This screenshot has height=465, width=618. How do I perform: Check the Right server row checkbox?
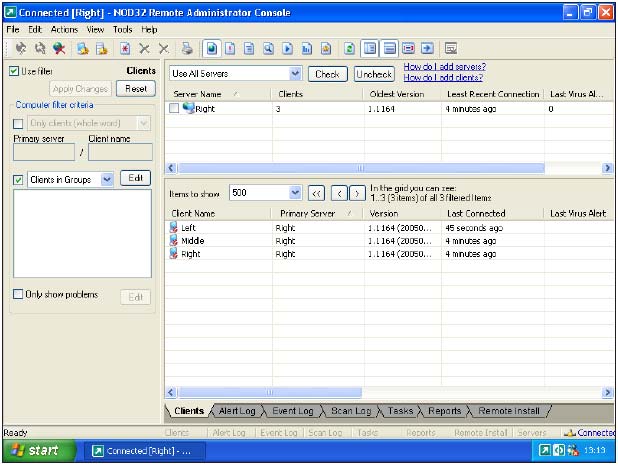point(174,108)
